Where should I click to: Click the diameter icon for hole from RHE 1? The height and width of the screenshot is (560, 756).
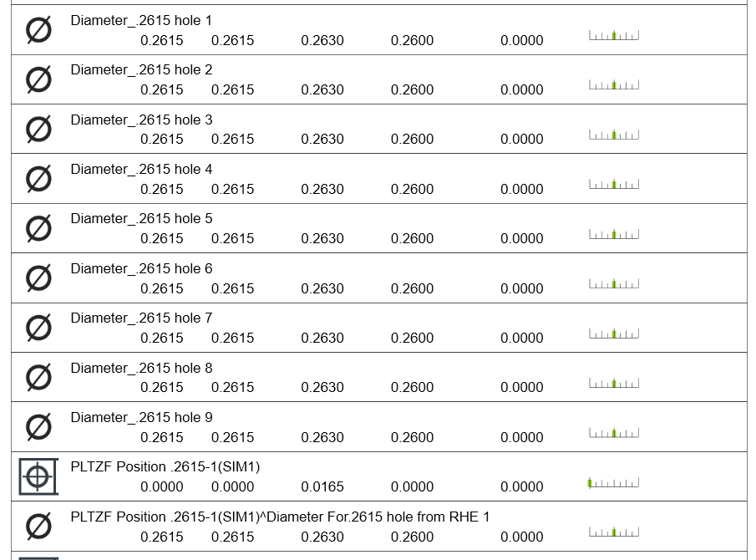tap(38, 527)
